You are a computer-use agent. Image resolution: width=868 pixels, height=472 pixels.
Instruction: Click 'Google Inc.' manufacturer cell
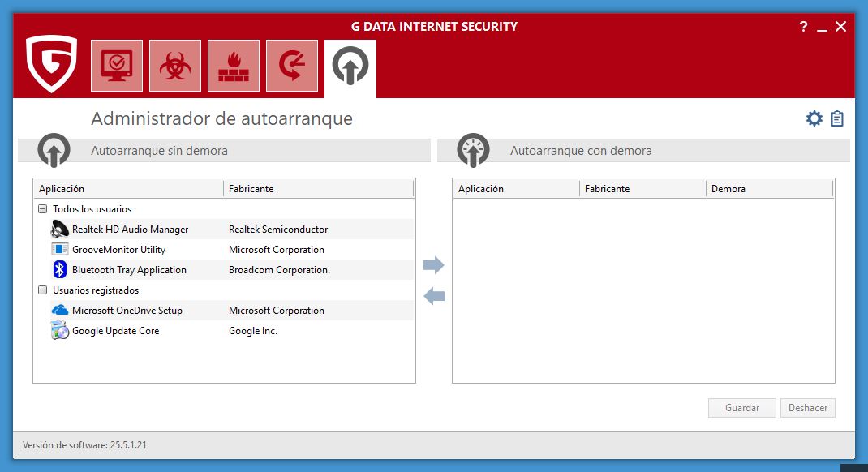tap(253, 331)
